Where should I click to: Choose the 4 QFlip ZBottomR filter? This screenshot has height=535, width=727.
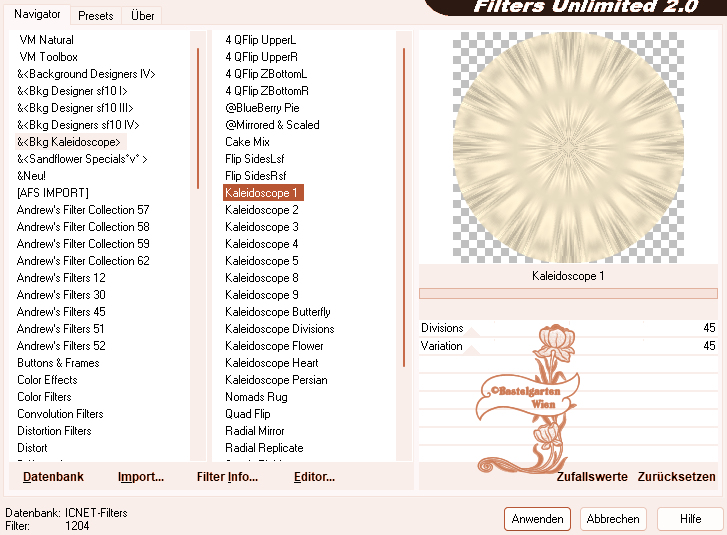tap(267, 91)
